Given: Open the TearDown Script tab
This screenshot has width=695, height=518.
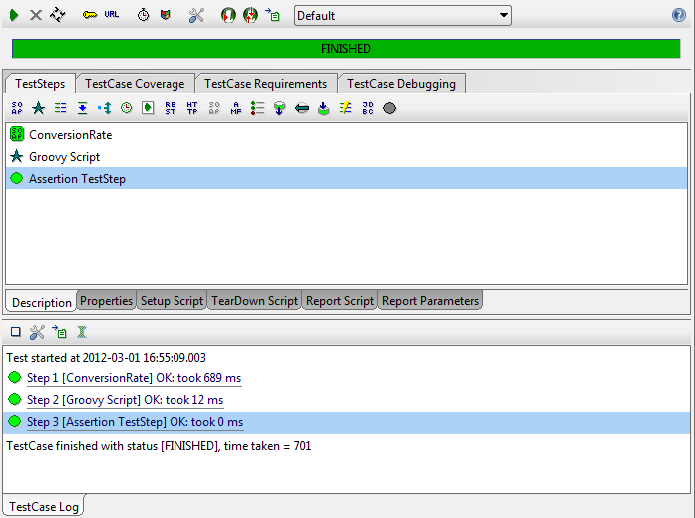Looking at the screenshot, I should [x=254, y=300].
